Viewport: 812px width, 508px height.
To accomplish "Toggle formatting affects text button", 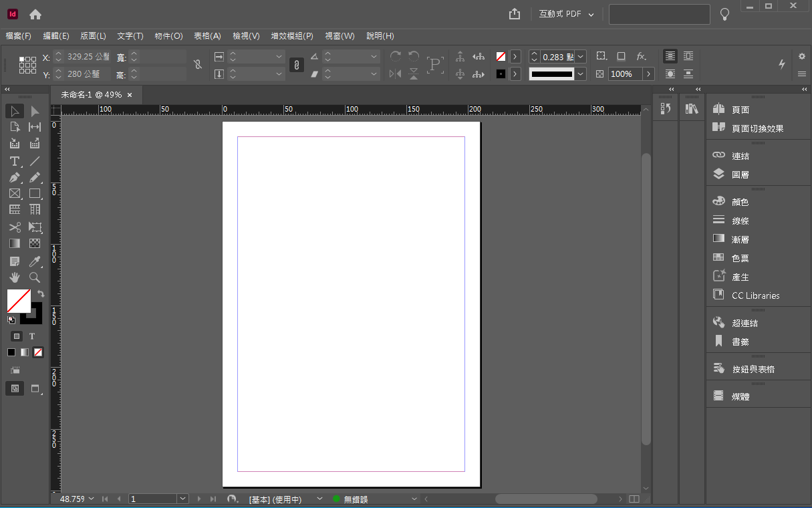I will click(x=31, y=336).
